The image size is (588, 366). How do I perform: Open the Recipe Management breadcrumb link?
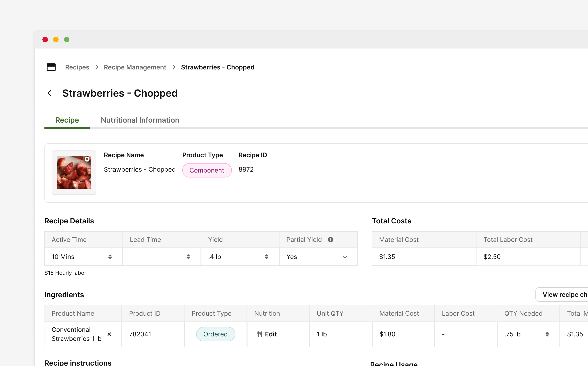[x=135, y=67]
